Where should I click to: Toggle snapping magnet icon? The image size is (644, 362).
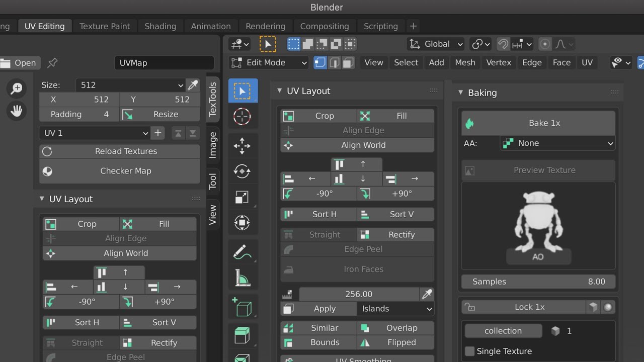[503, 44]
